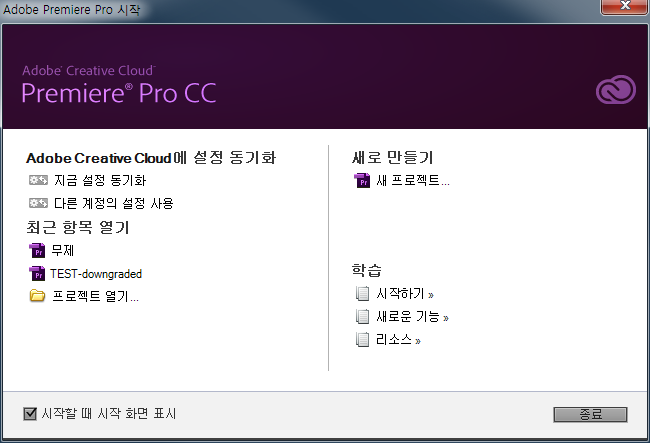Select 지금 설정 동기화 link

click(x=100, y=180)
